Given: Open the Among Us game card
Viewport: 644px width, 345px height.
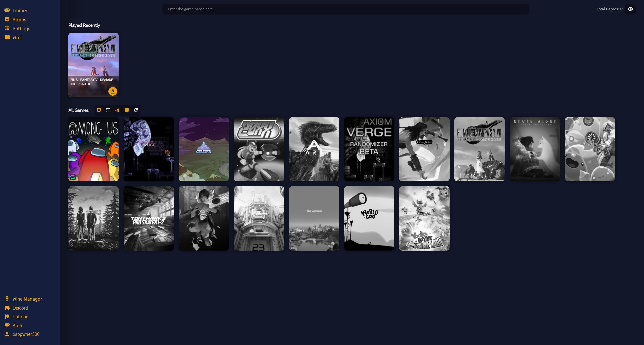Looking at the screenshot, I should [x=94, y=149].
